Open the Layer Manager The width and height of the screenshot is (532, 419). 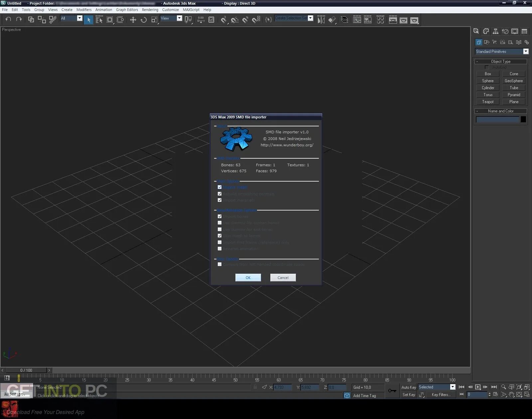click(x=345, y=20)
